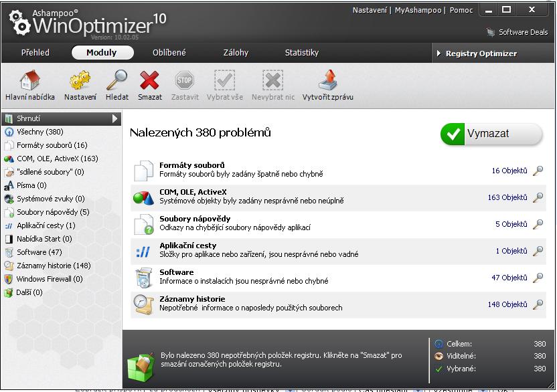Open details magnifier for Formáty souborů row

[x=538, y=171]
